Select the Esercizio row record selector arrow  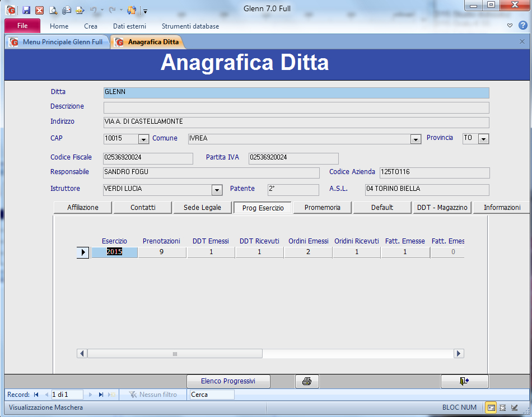(x=83, y=252)
